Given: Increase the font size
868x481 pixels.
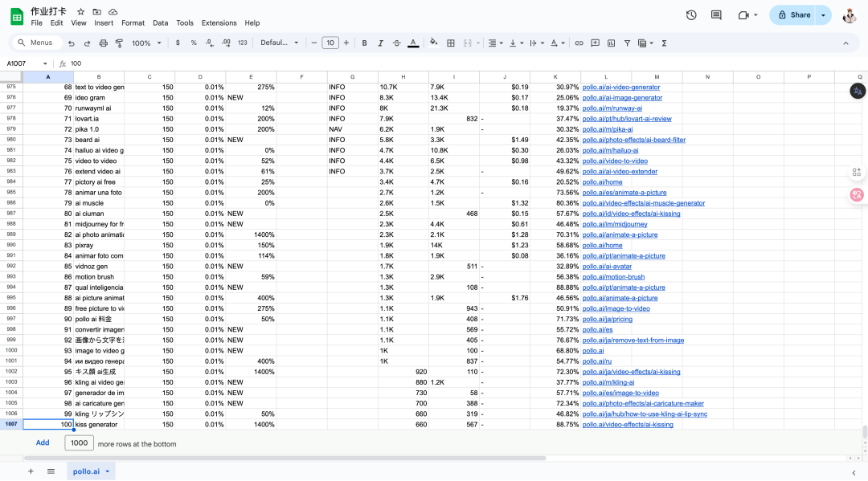Looking at the screenshot, I should [x=346, y=43].
